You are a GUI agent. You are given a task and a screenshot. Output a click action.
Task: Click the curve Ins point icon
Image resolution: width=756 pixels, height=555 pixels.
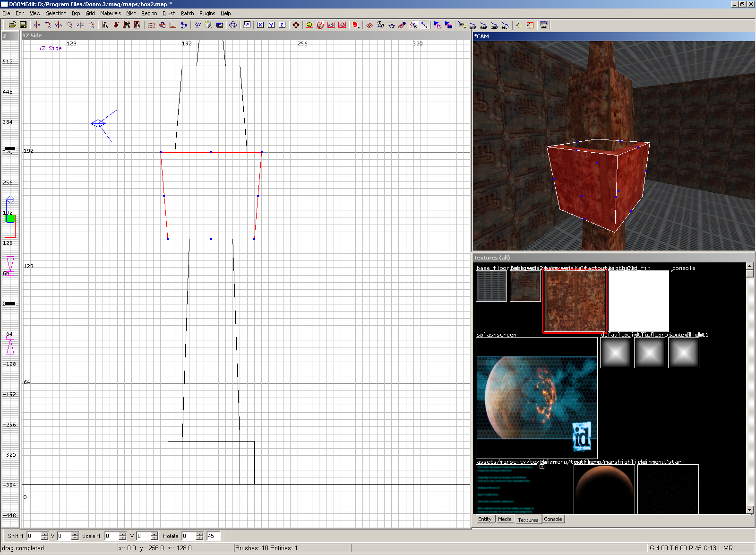coord(494,25)
